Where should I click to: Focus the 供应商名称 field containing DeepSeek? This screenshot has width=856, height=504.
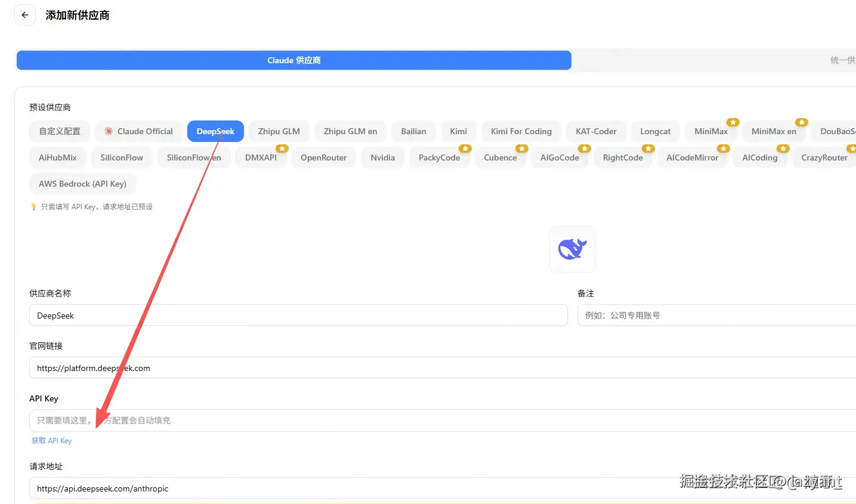[298, 316]
